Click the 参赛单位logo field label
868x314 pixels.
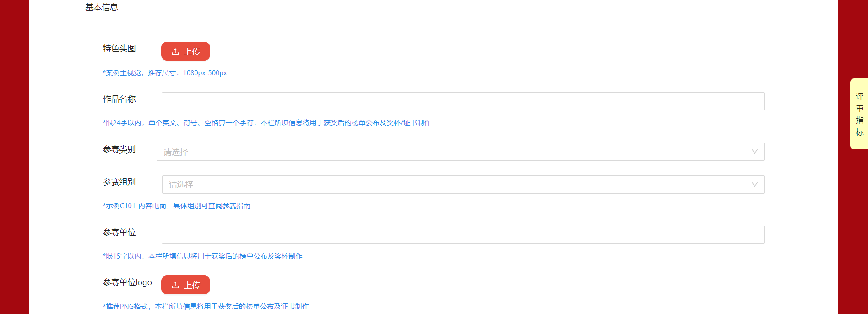pyautogui.click(x=127, y=282)
